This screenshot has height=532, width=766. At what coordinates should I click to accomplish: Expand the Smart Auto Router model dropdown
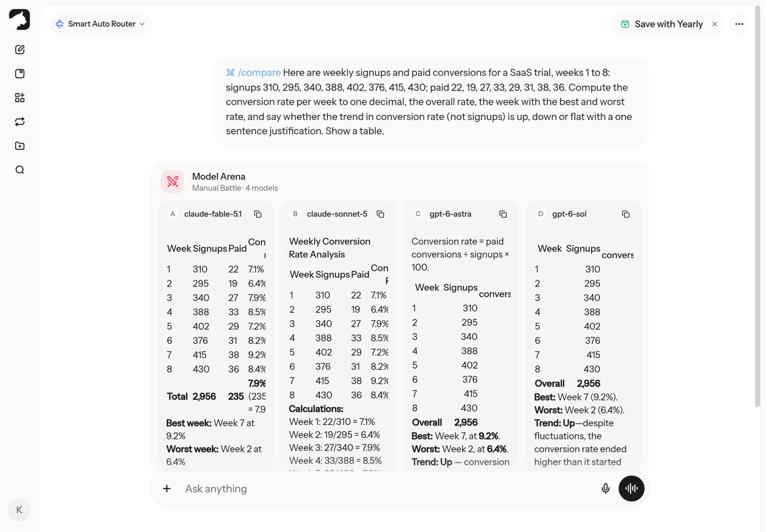point(101,24)
